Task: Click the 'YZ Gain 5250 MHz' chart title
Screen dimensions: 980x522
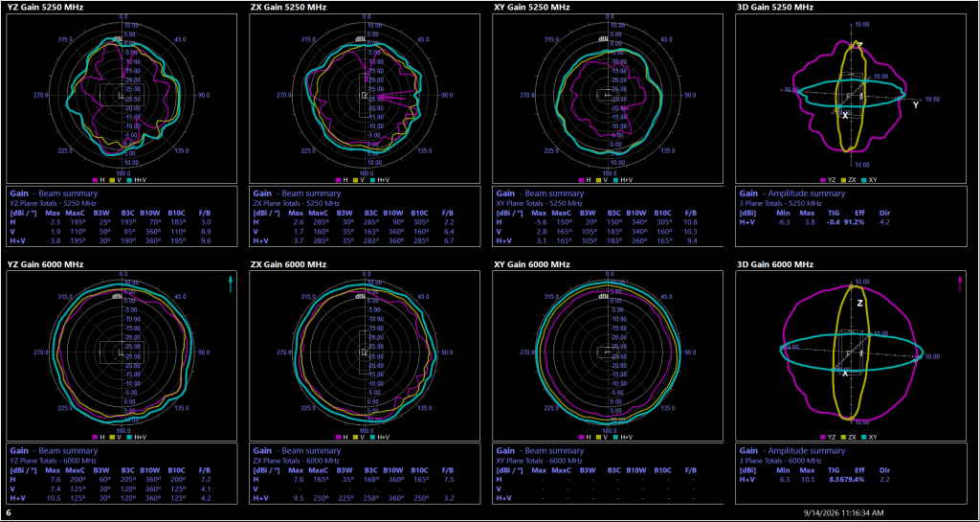Action: 45,7
